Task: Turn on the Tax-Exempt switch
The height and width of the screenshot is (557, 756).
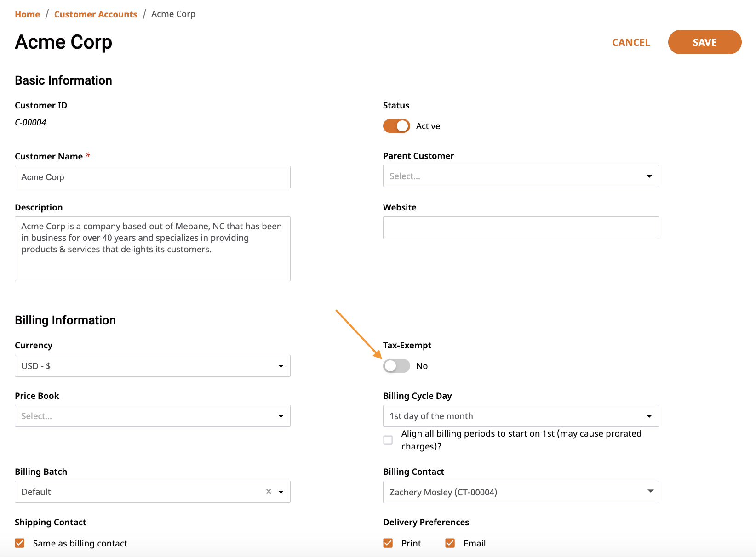Action: [396, 366]
